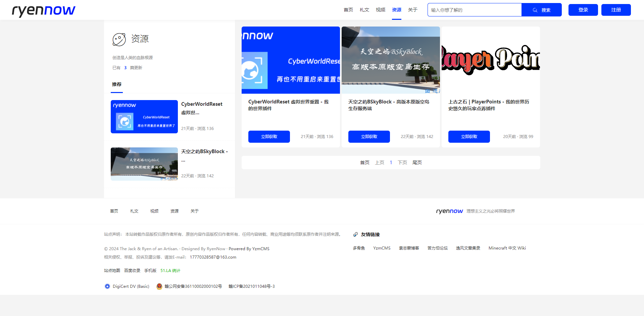Open 天空之屿BSkyBlock 高版本原版空岛 card title
644x316 pixels.
coord(389,105)
